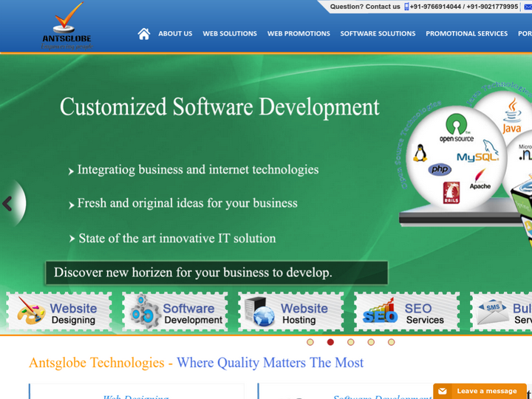Click the paint palette Website Designing icon

click(x=31, y=310)
